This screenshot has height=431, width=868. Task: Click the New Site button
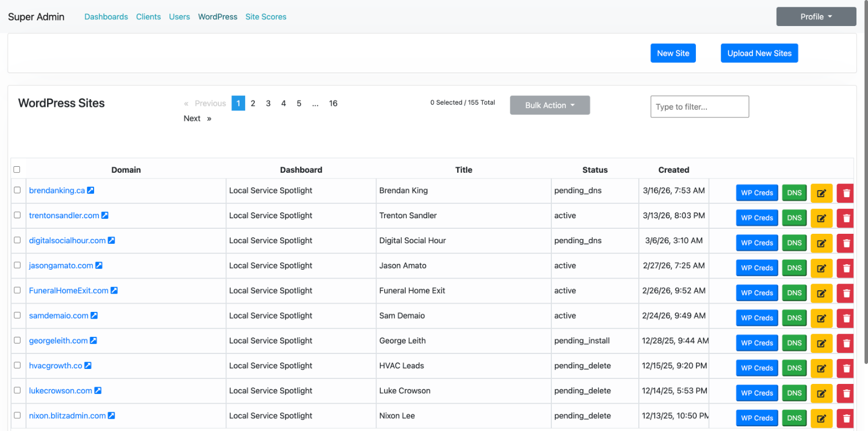click(x=673, y=53)
